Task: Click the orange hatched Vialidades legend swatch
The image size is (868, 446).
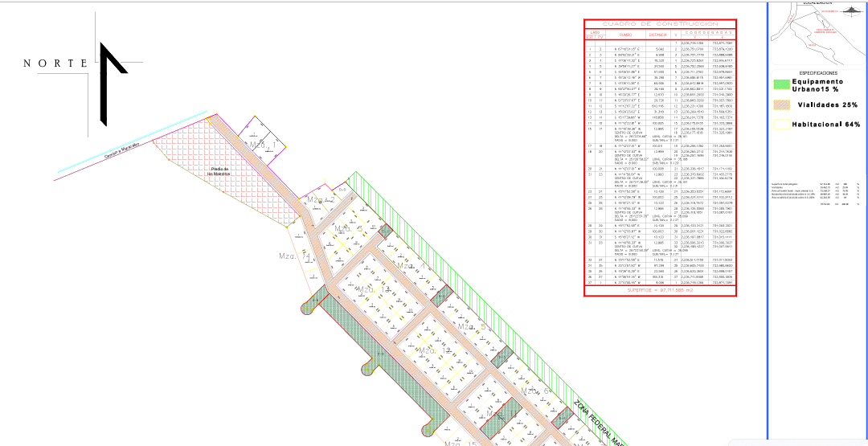Action: click(x=781, y=104)
